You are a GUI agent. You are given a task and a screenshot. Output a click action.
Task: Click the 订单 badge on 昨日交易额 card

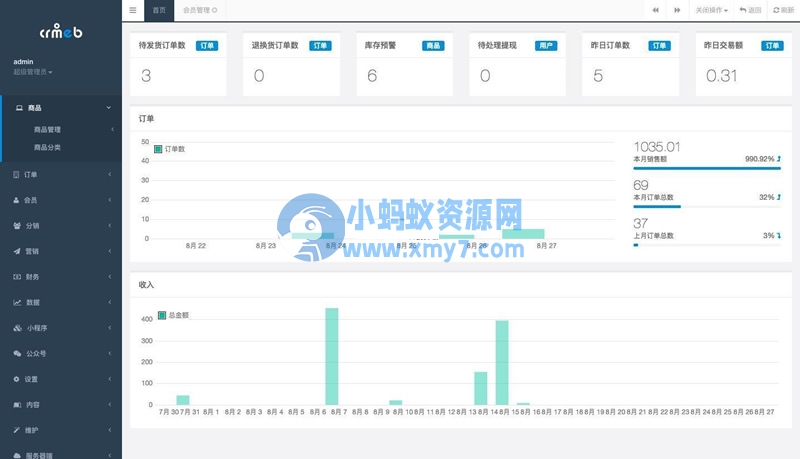pyautogui.click(x=772, y=46)
